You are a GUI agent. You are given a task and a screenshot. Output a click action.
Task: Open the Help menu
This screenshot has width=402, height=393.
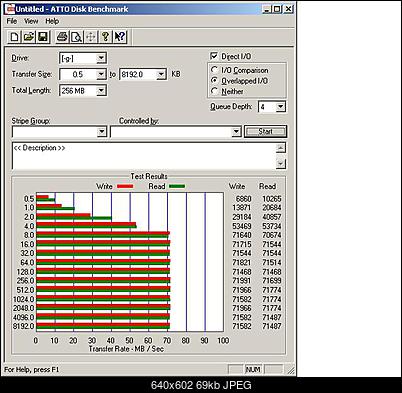52,21
